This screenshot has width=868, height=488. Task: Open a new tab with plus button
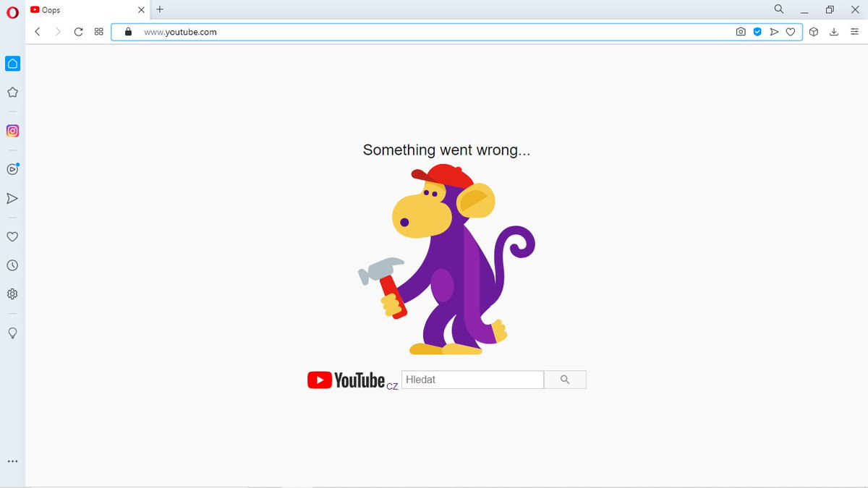(x=160, y=9)
